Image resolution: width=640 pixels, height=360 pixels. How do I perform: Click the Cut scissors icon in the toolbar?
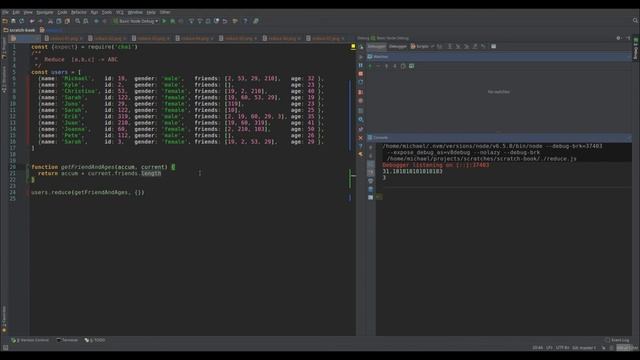tap(50, 21)
